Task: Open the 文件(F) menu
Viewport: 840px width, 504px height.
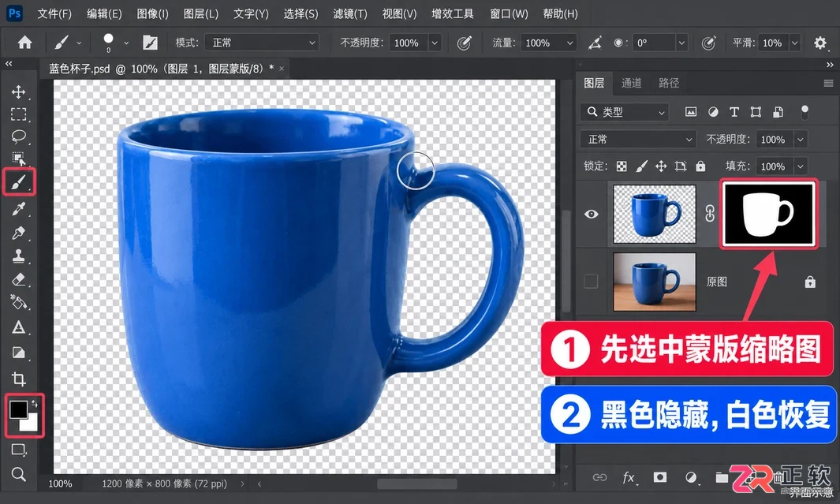Action: [54, 14]
